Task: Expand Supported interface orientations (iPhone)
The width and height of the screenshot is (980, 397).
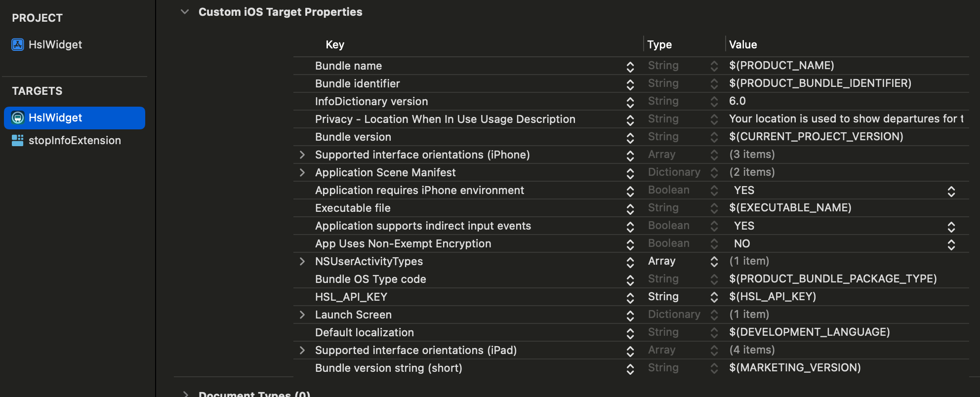Action: click(x=303, y=155)
